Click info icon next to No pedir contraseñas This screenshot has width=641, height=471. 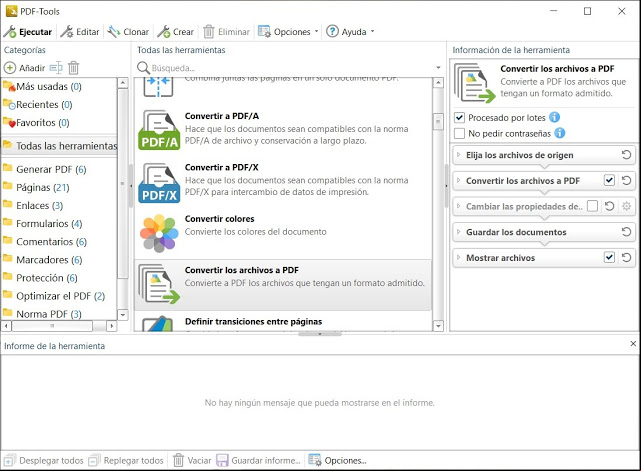(x=560, y=133)
